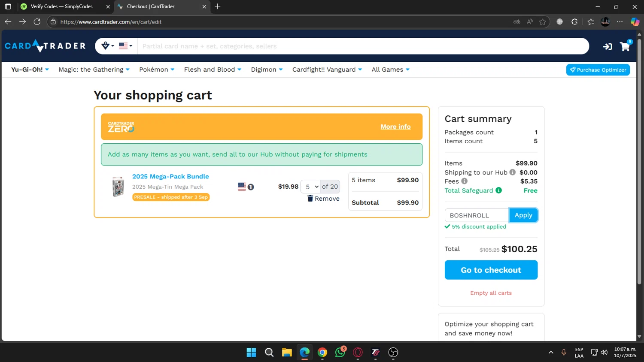Close the Verify Codes — SimplyCodes tab
This screenshot has width=644, height=362.
[108, 6]
